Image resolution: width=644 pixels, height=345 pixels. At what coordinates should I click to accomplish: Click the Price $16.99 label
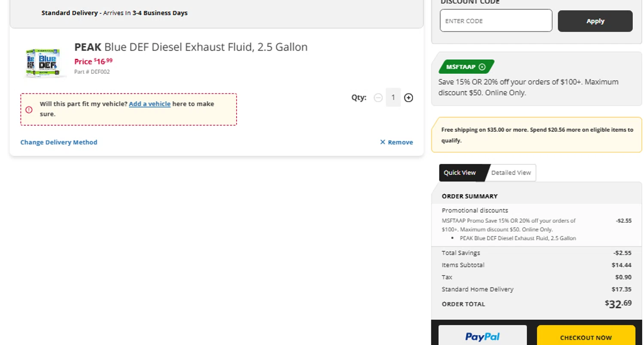[x=93, y=61]
